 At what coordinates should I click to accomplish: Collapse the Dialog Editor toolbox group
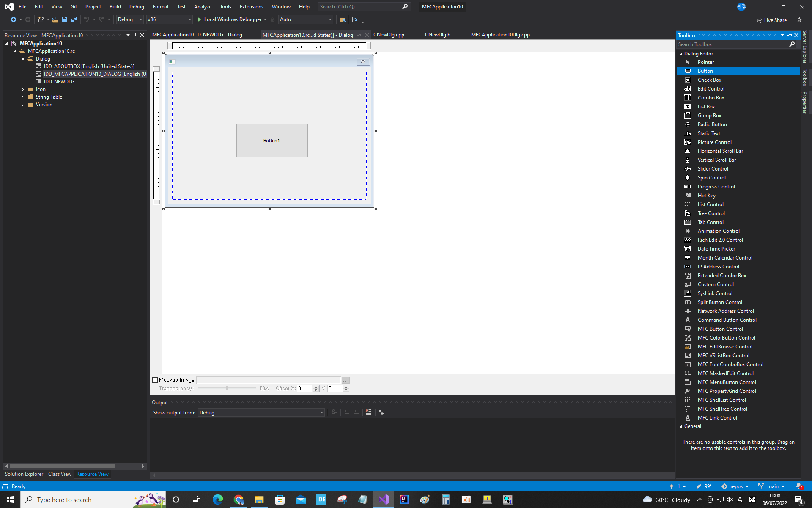point(681,54)
